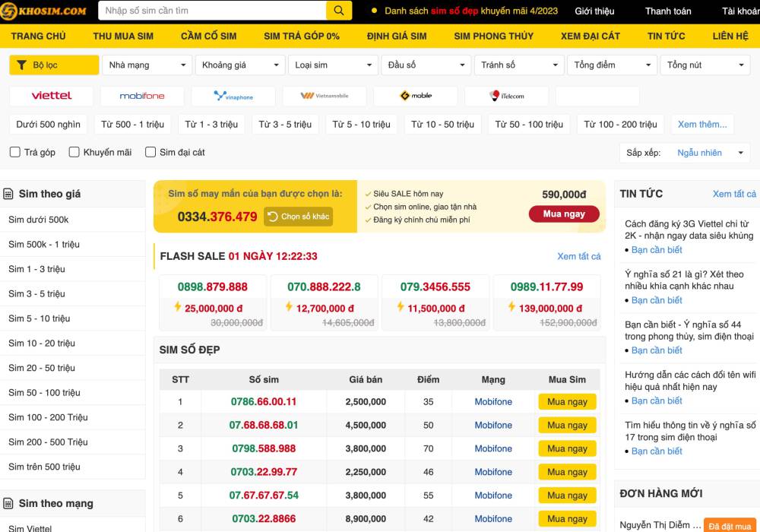Expand the Đầu số dropdown

(x=426, y=65)
